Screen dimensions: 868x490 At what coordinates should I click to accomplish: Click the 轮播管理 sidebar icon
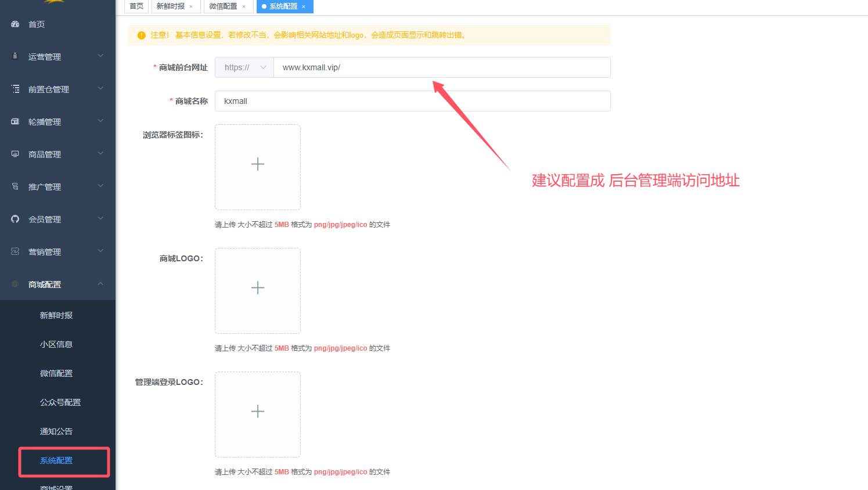pos(15,121)
